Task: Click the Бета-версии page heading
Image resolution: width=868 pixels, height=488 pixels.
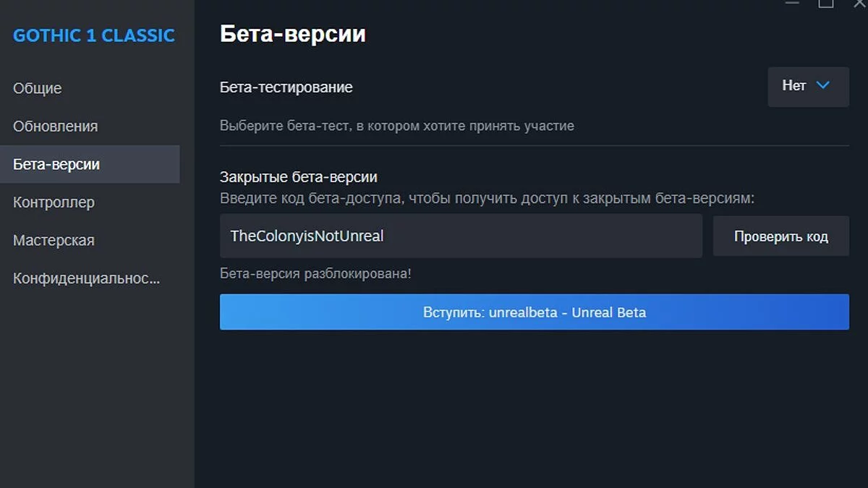Action: click(293, 35)
